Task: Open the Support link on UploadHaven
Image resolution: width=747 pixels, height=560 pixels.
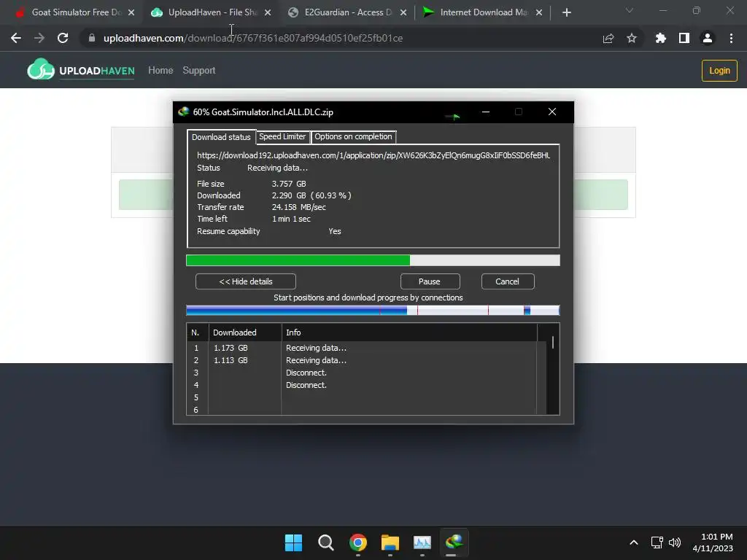Action: 199,71
